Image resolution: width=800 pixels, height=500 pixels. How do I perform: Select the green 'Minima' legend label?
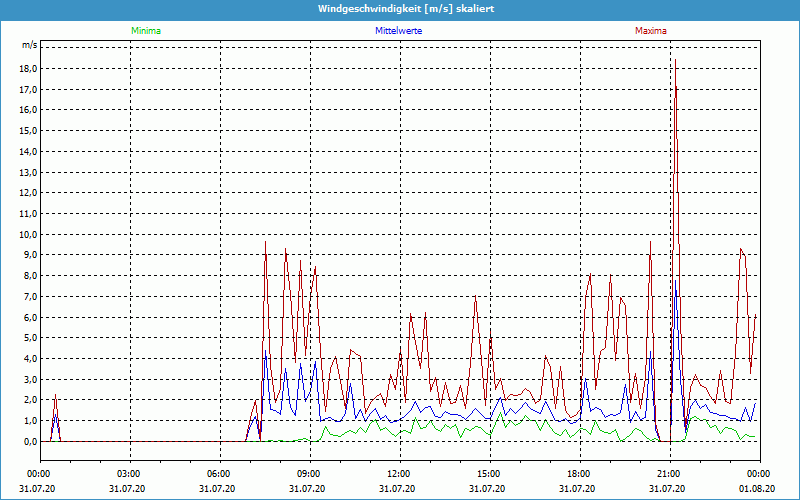pos(145,31)
